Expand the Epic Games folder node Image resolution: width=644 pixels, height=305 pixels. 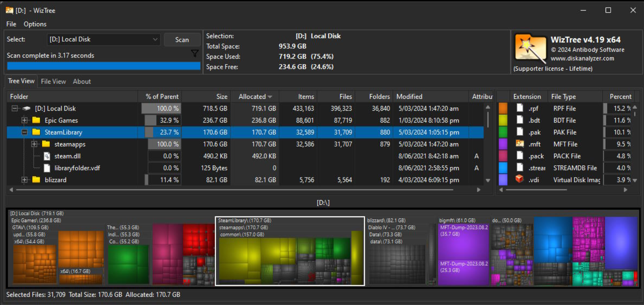[24, 120]
